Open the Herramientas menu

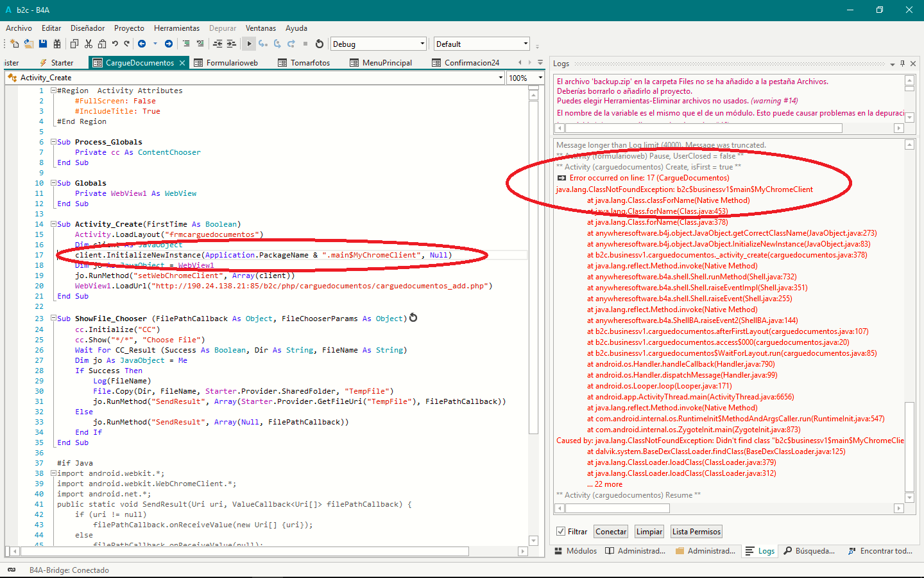(x=176, y=28)
